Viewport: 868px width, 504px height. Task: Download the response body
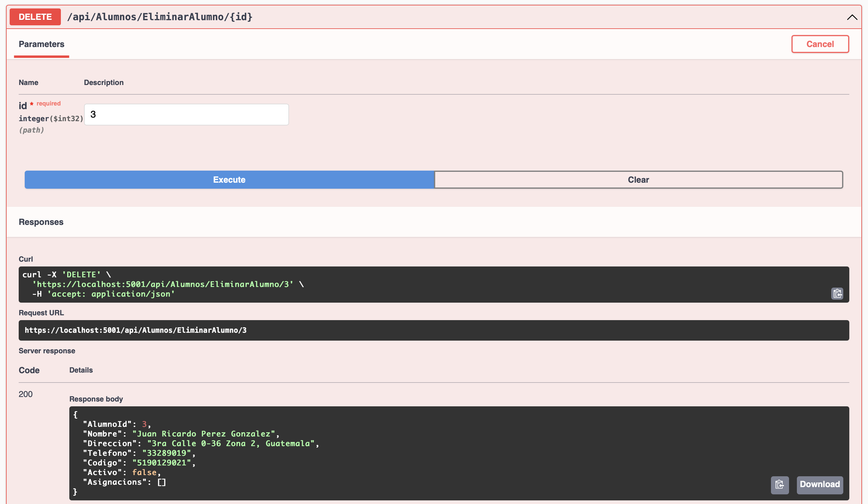point(820,485)
